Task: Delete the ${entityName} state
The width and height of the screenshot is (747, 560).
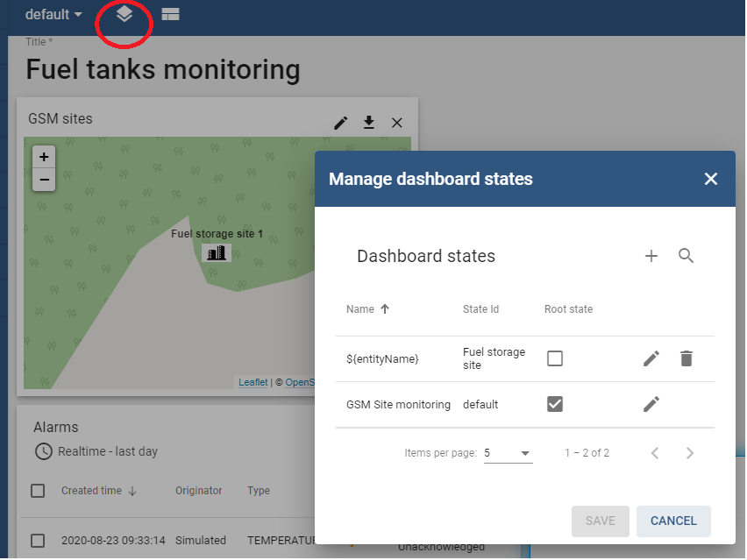Action: coord(687,358)
